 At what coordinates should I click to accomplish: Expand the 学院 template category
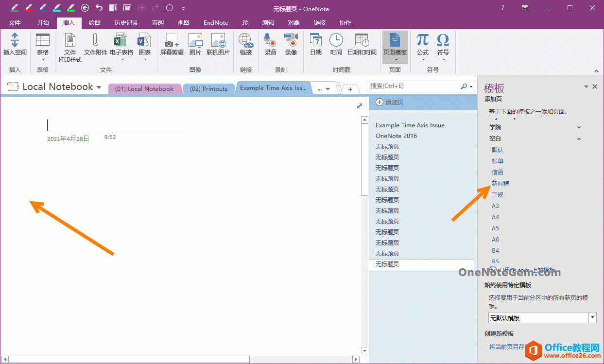pyautogui.click(x=579, y=127)
